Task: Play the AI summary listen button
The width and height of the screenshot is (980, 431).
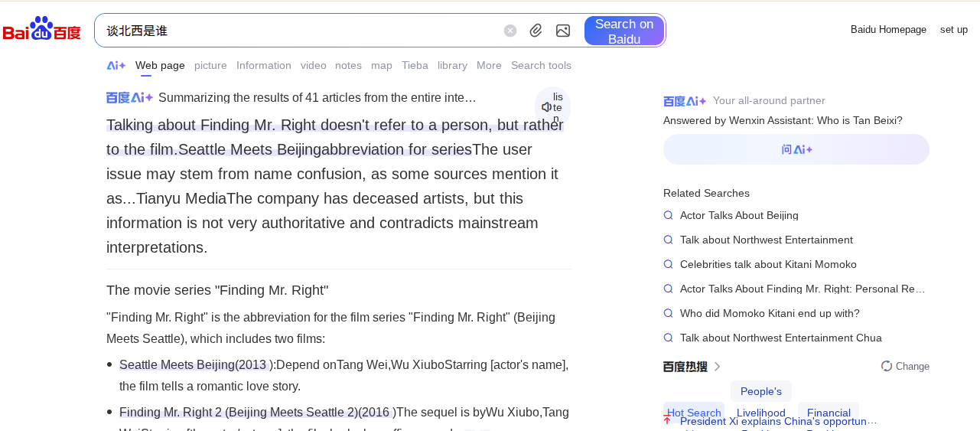Action: tap(552, 106)
